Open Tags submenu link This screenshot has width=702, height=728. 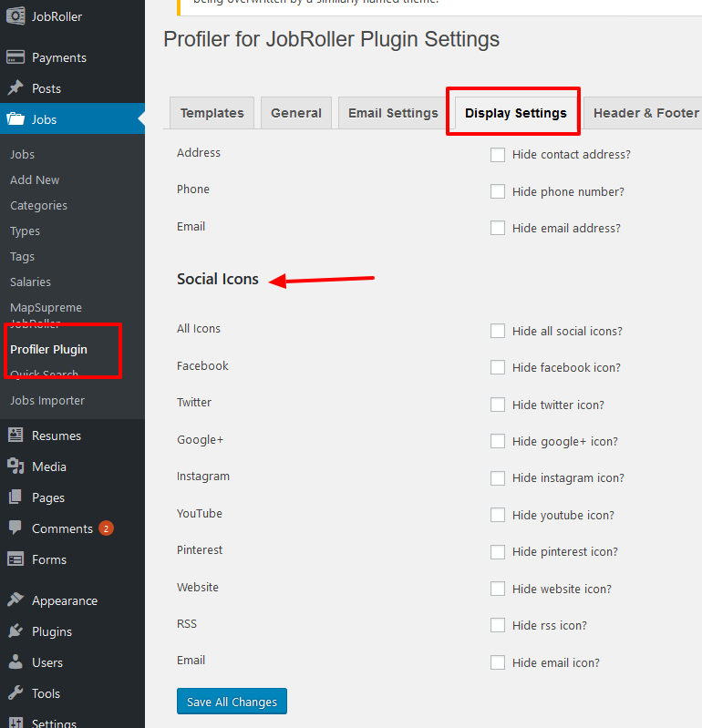click(22, 257)
